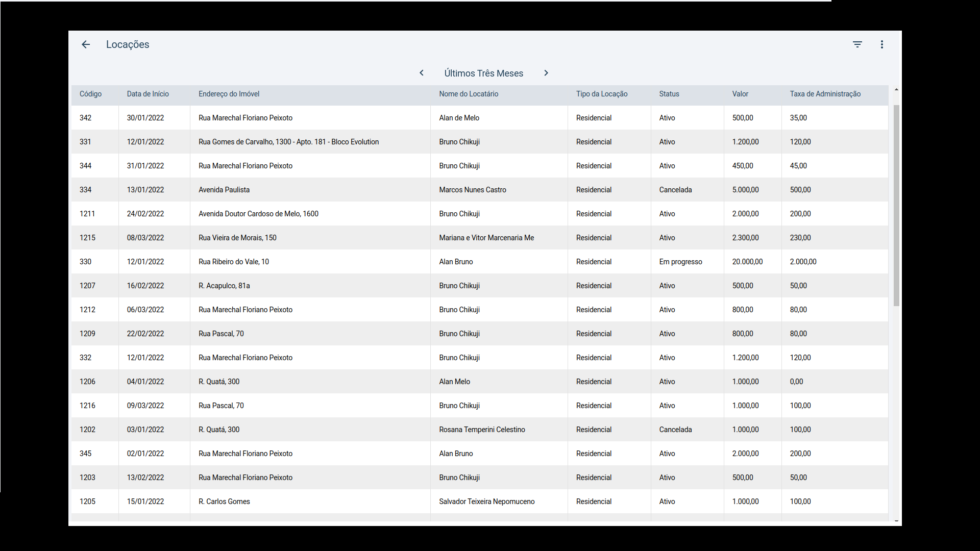Click Cancelada status in row 1202
This screenshot has width=980, height=551.
point(675,430)
